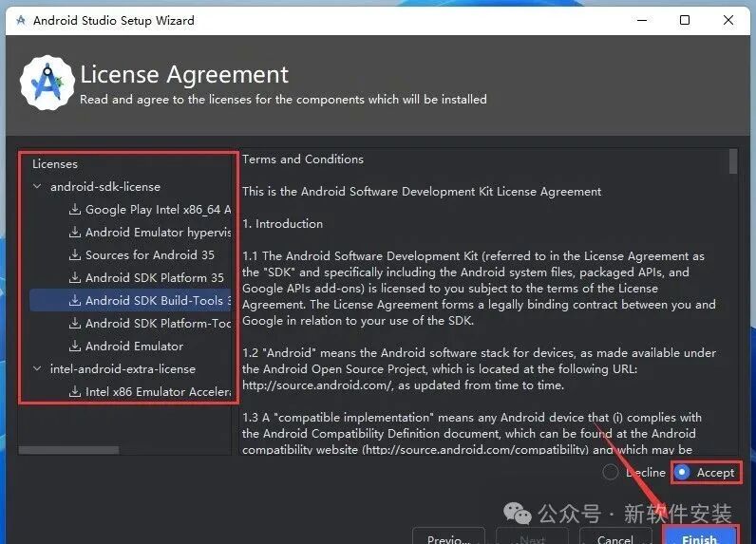
Task: Click download icon beside Google Play Intel x86_64
Action: [75, 209]
